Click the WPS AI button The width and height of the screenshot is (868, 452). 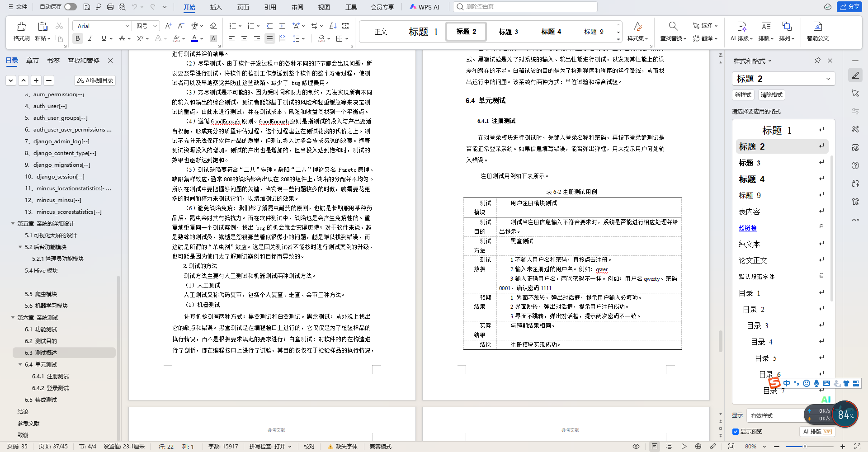[424, 7]
